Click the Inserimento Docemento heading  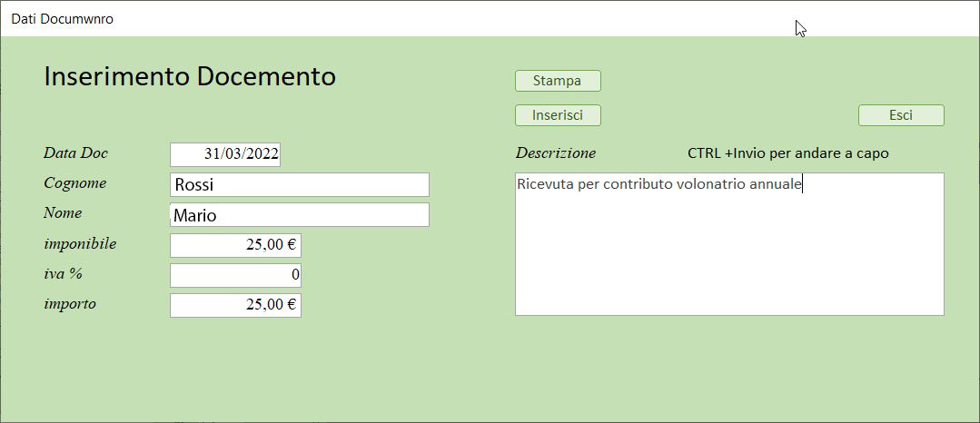[x=190, y=76]
